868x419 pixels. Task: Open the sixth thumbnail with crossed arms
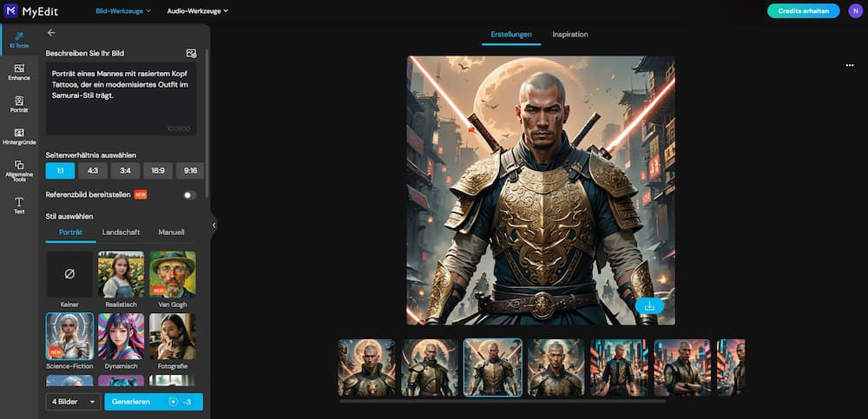click(682, 368)
